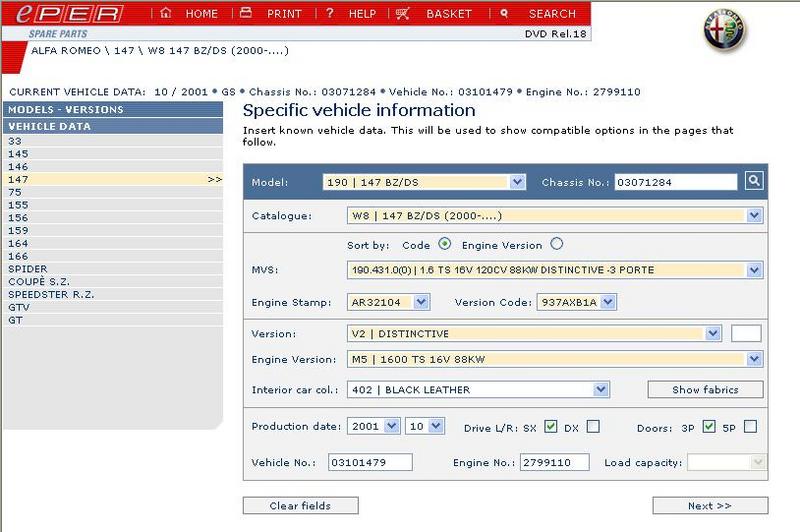Select Sort by Code radio button
This screenshot has height=532, width=800.
(444, 244)
